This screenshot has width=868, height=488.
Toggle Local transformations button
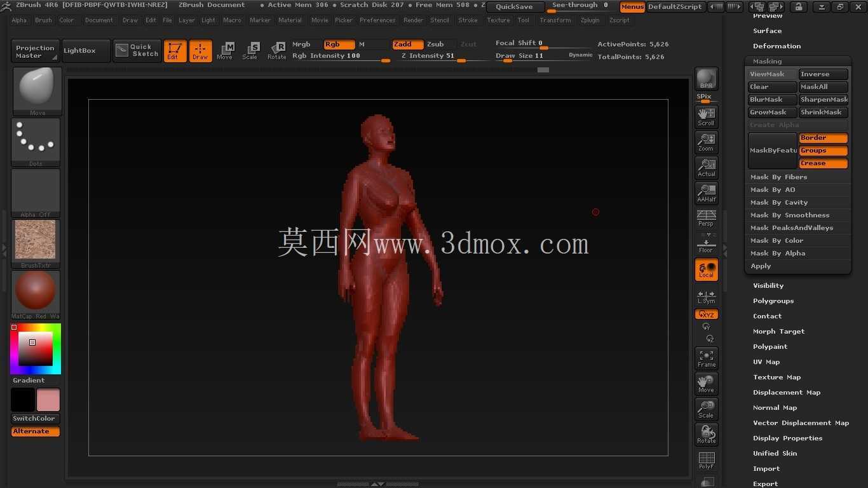[x=706, y=269]
